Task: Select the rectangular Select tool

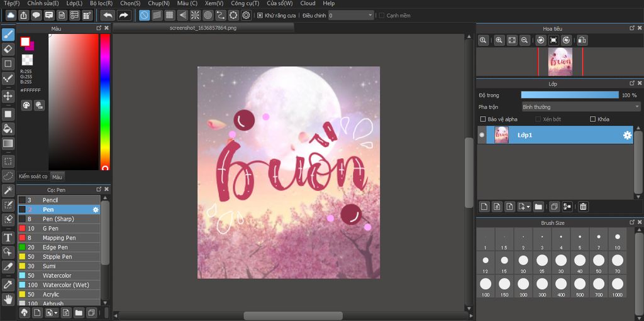Action: [x=8, y=161]
